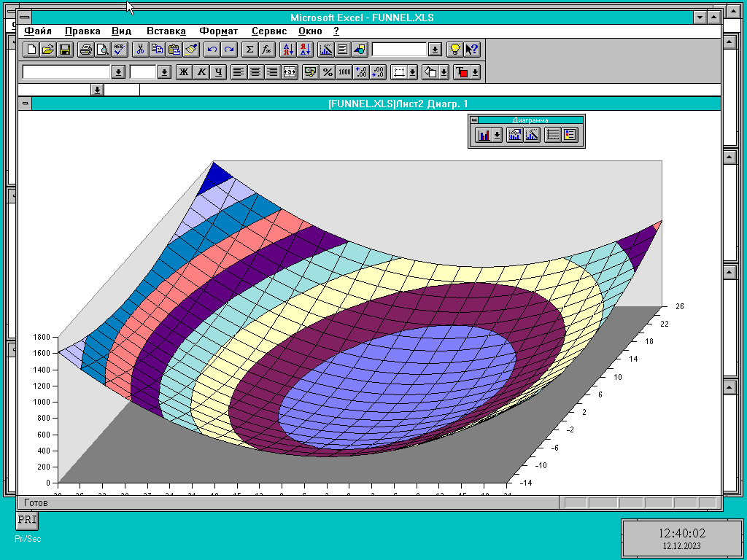
Task: Click the Save diskette icon
Action: 65,50
